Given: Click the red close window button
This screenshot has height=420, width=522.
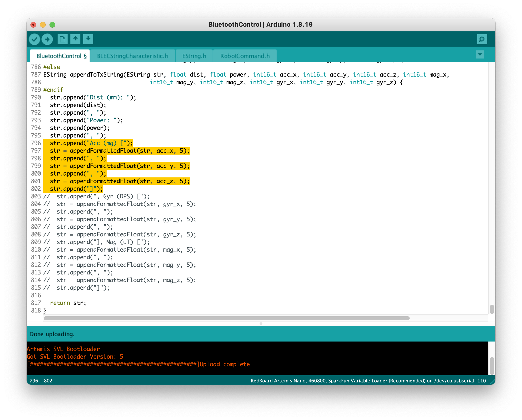Looking at the screenshot, I should tap(33, 25).
